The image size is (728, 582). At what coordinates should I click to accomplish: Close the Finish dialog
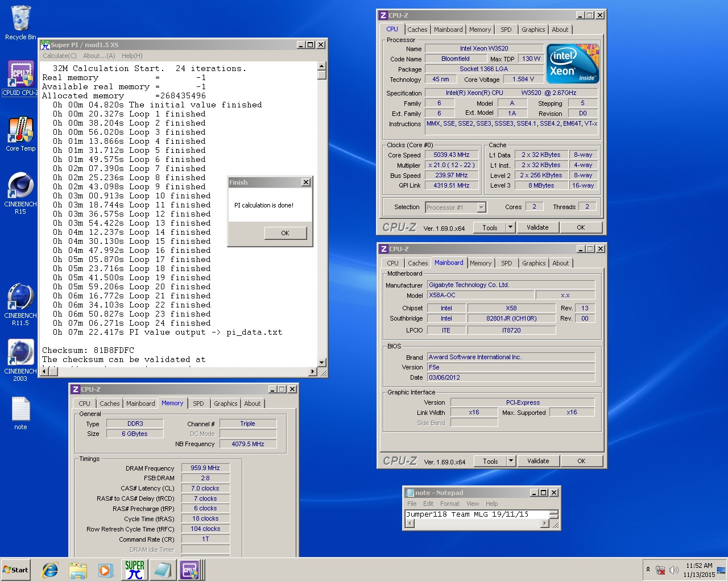pyautogui.click(x=306, y=182)
